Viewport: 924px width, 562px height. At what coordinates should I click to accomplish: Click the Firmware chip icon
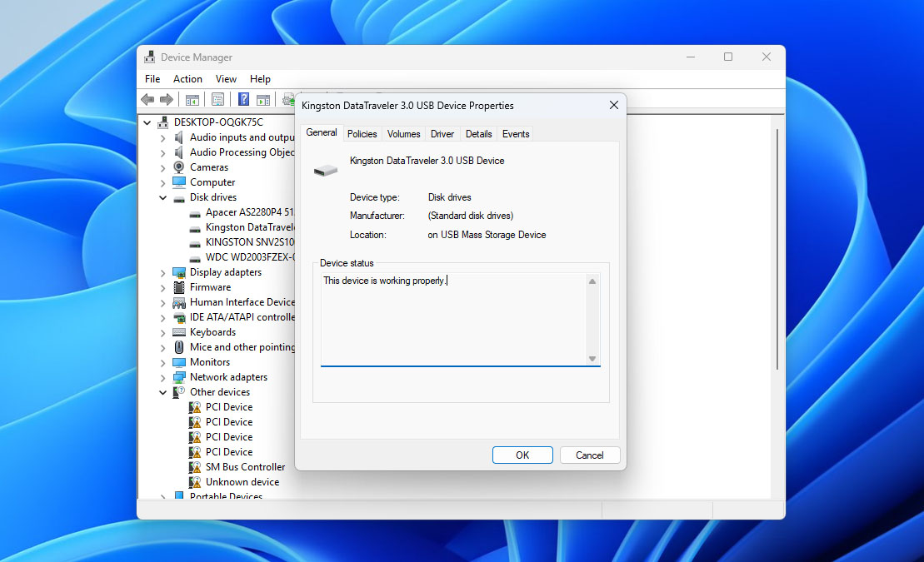tap(178, 287)
